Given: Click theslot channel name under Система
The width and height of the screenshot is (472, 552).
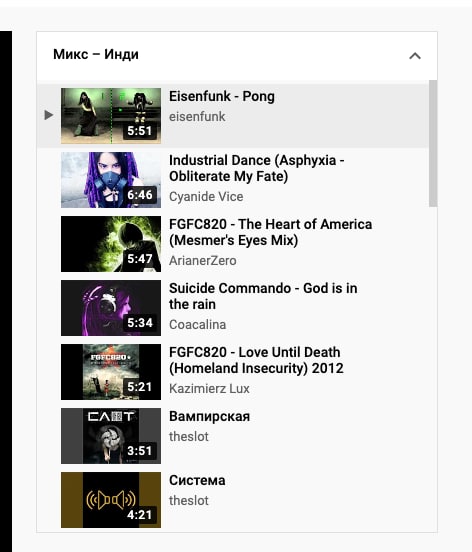Looking at the screenshot, I should (189, 501).
